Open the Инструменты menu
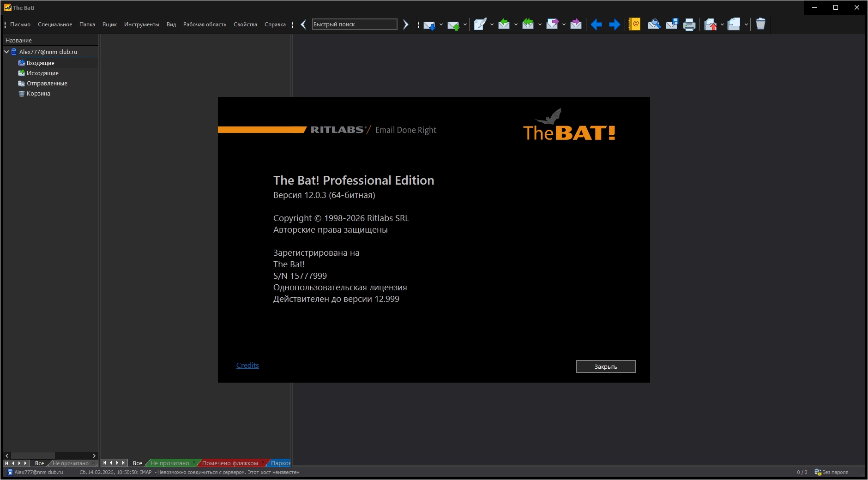Image resolution: width=868 pixels, height=480 pixels. tap(141, 24)
